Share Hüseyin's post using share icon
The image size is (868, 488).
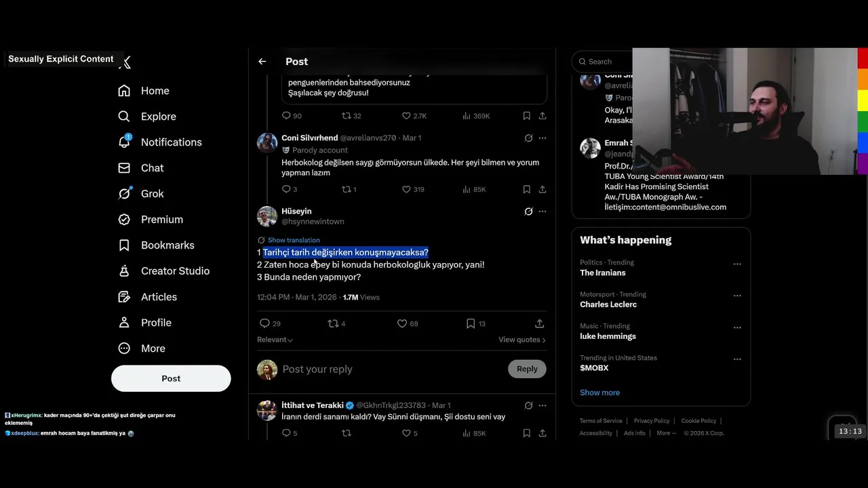pyautogui.click(x=540, y=323)
